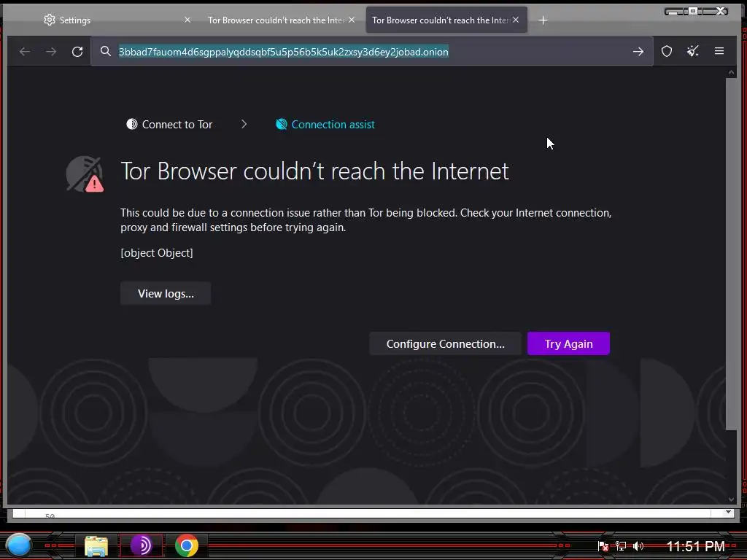The image size is (747, 560).
Task: Maximize the Tor Browser window
Action: pos(693,11)
